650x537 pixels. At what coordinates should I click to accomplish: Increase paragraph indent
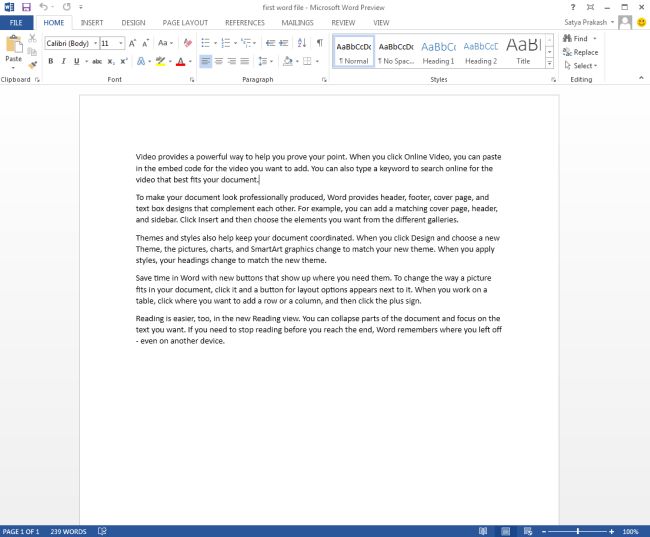pyautogui.click(x=284, y=43)
